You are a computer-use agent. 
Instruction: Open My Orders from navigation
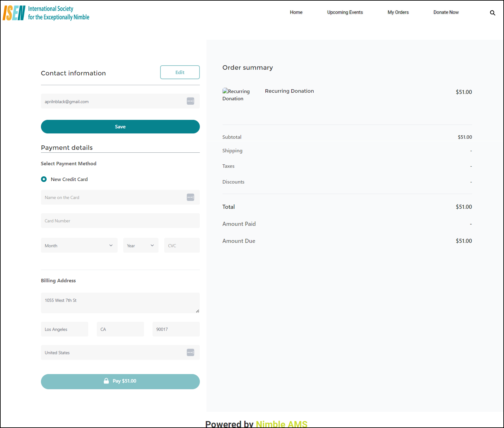click(x=398, y=12)
